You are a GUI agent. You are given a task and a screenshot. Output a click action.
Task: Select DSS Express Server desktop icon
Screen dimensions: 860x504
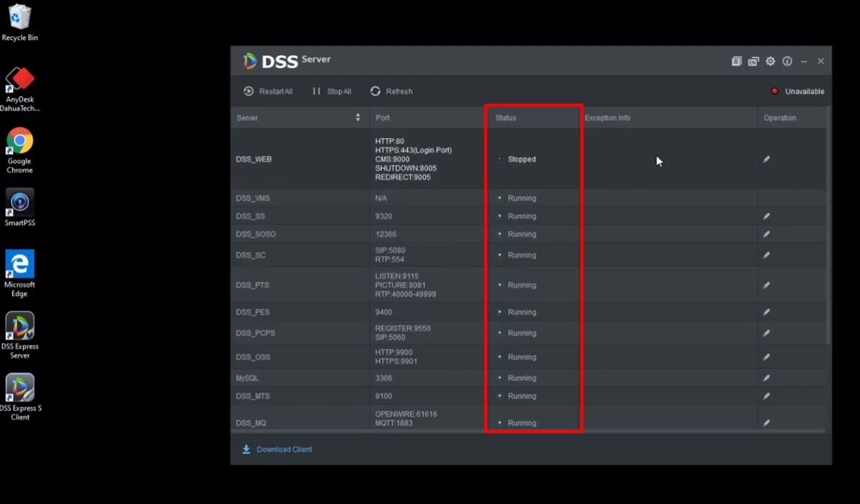(x=19, y=335)
